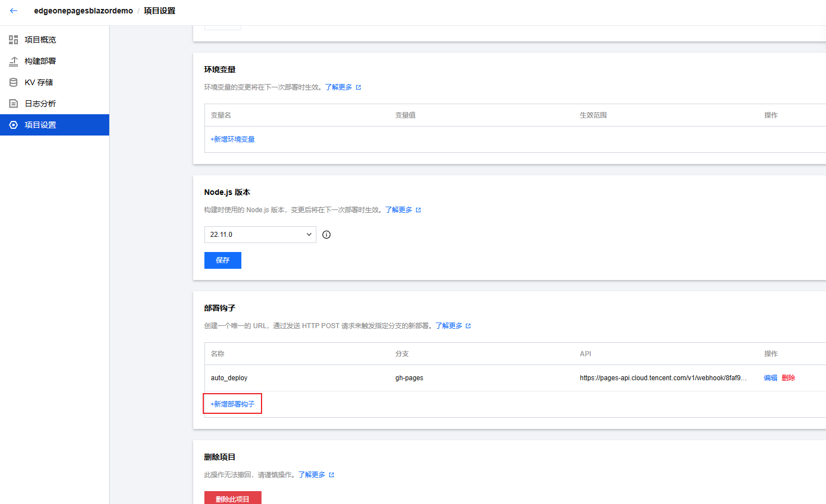Click the auto_deploy hook name cell
Image resolution: width=826 pixels, height=504 pixels.
pos(229,378)
